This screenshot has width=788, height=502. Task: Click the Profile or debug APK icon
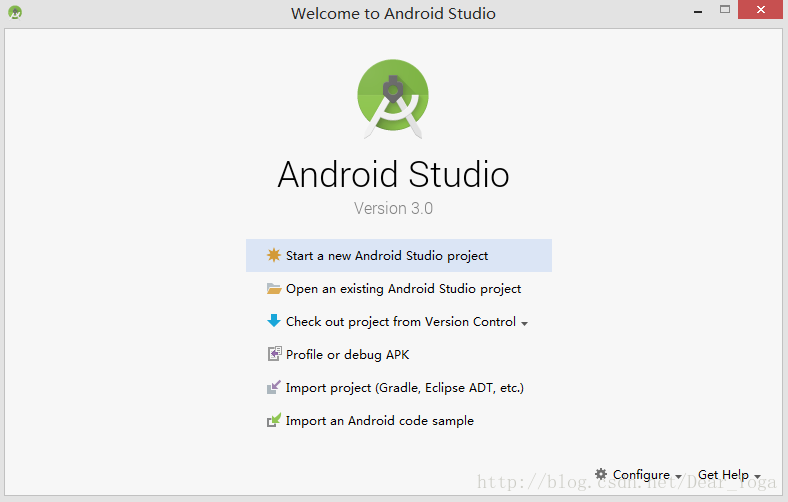coord(274,354)
